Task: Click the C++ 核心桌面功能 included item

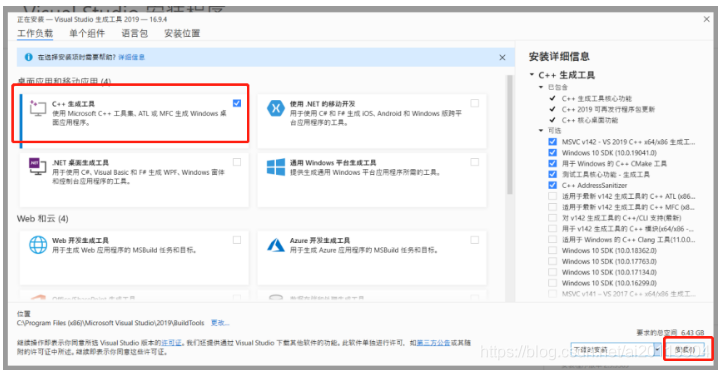Action: tap(590, 120)
